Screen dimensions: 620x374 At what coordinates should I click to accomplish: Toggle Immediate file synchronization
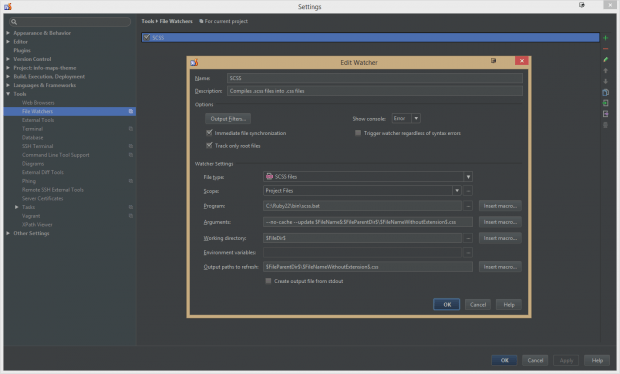click(x=209, y=133)
